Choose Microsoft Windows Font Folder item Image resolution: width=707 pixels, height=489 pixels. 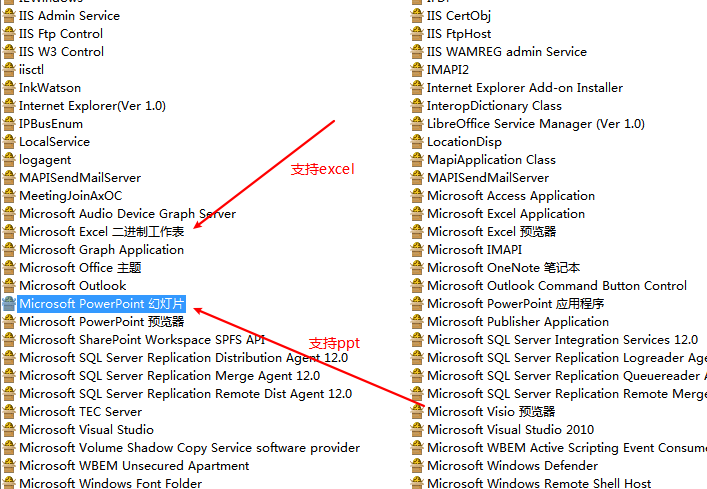[x=110, y=484]
